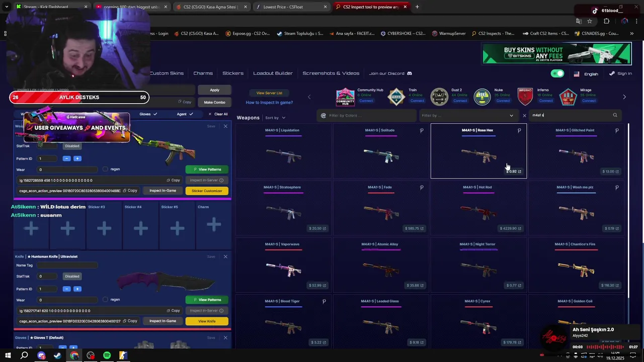Show next servers with right arrow

tap(624, 97)
